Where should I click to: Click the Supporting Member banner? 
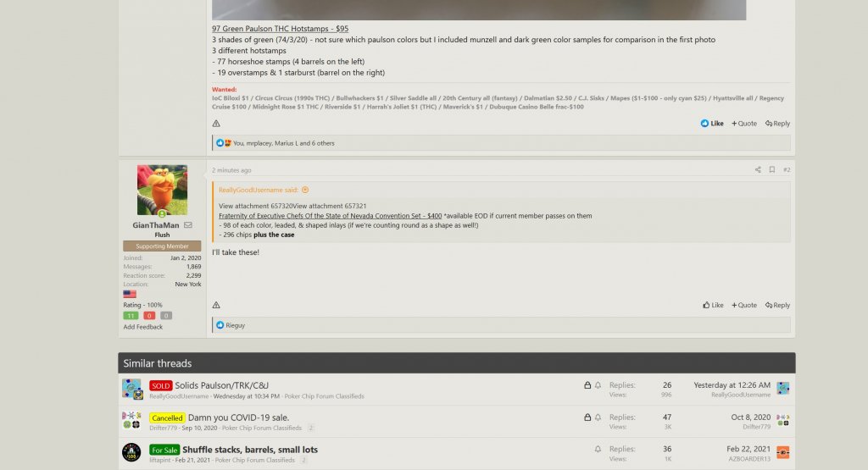[162, 246]
